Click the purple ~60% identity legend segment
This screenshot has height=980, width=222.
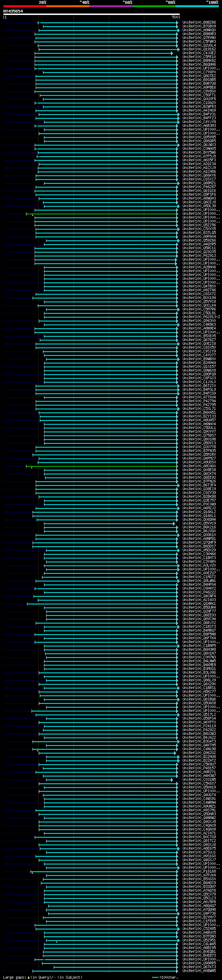111,6
